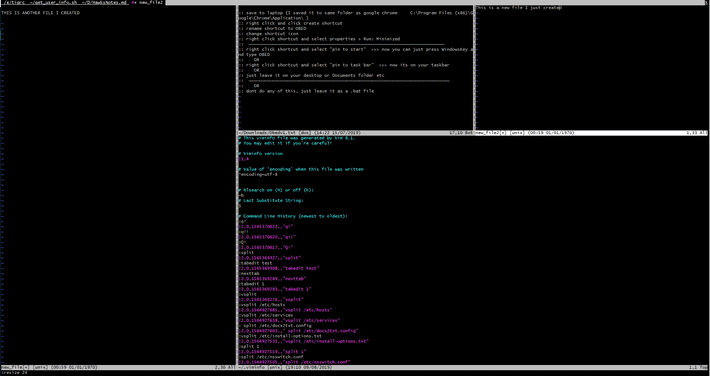Click the new_file status bar at bottom left
The width and height of the screenshot is (710, 376).
(118, 367)
